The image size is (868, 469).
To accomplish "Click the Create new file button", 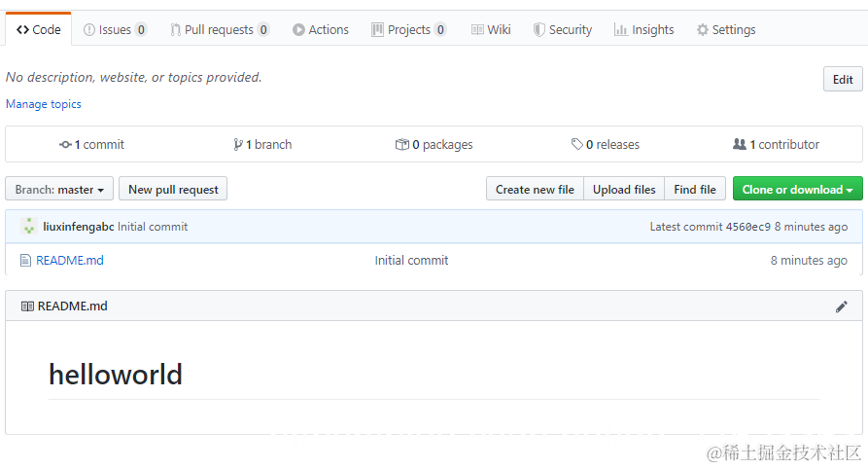I will 535,189.
